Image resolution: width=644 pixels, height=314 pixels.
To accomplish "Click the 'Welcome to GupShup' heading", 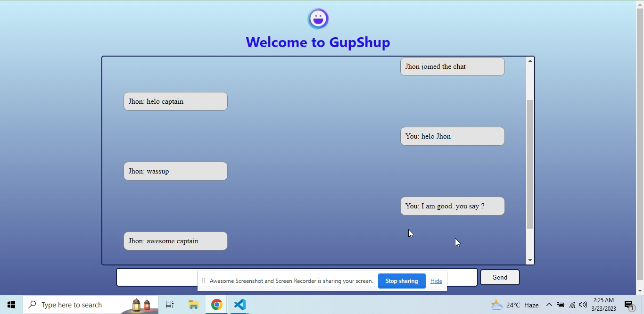I will pos(318,42).
